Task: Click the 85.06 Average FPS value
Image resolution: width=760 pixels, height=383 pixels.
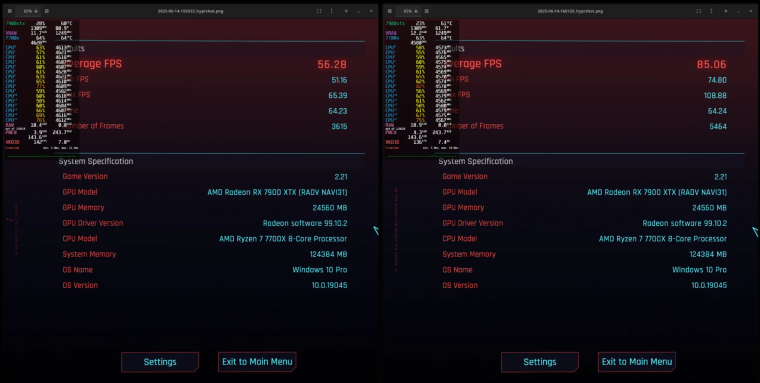Action: click(x=712, y=64)
